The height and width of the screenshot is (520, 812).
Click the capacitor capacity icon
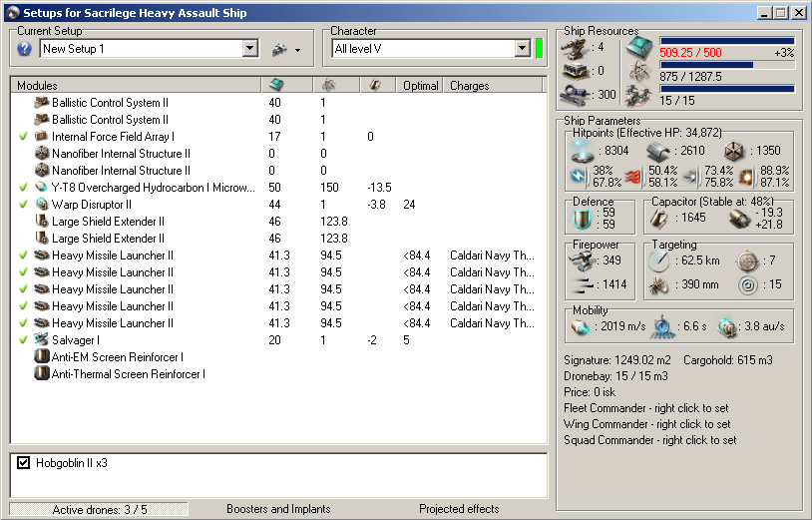click(656, 217)
